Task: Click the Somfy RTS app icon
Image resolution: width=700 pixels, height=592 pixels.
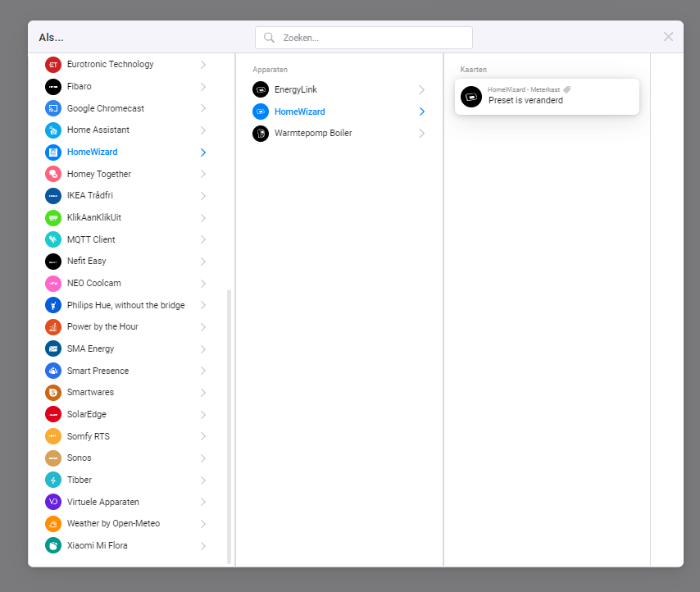Action: [53, 437]
